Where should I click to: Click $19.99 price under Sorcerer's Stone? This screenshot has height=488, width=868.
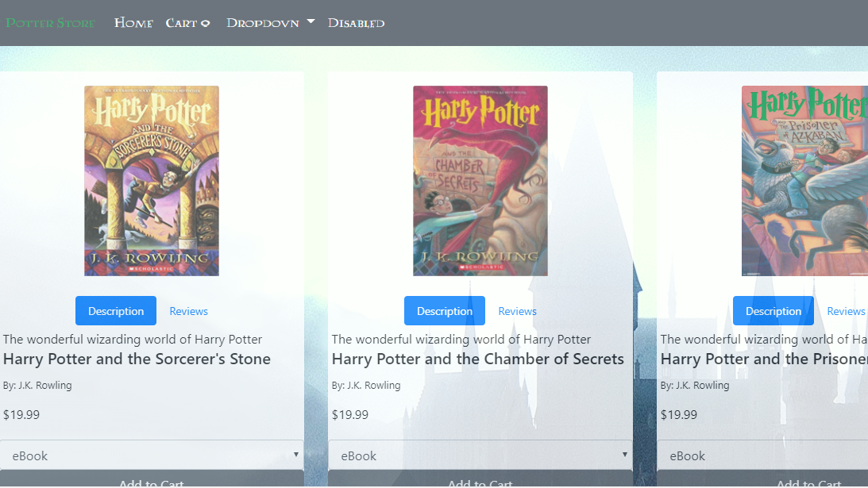pyautogui.click(x=21, y=414)
